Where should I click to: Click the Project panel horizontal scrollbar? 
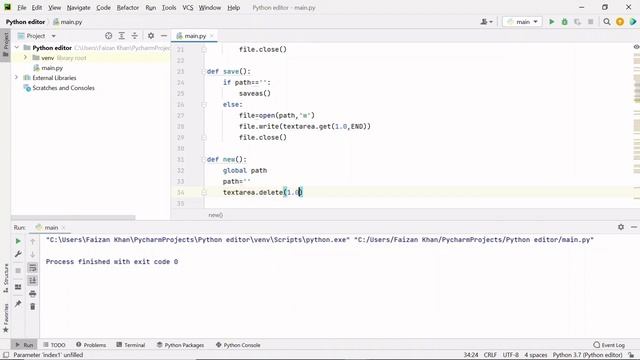73,217
